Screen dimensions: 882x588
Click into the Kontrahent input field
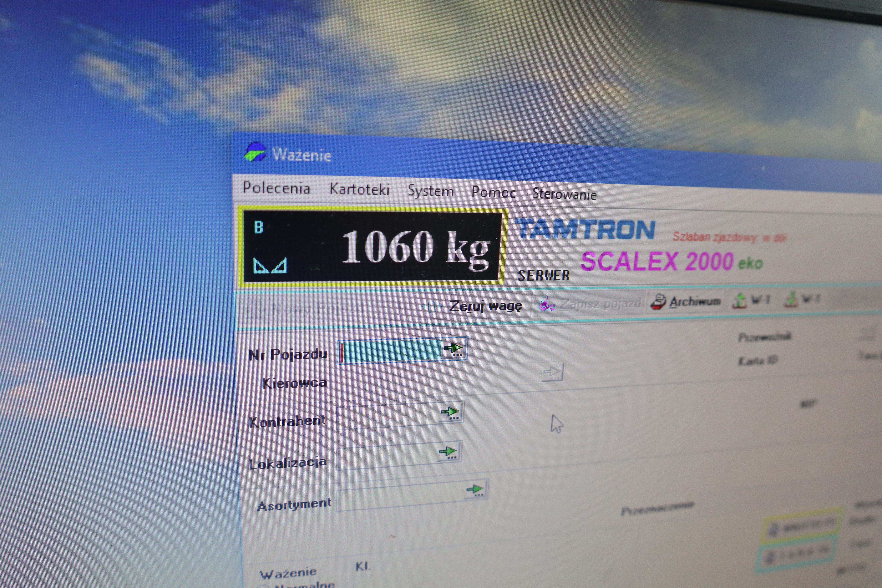(388, 416)
